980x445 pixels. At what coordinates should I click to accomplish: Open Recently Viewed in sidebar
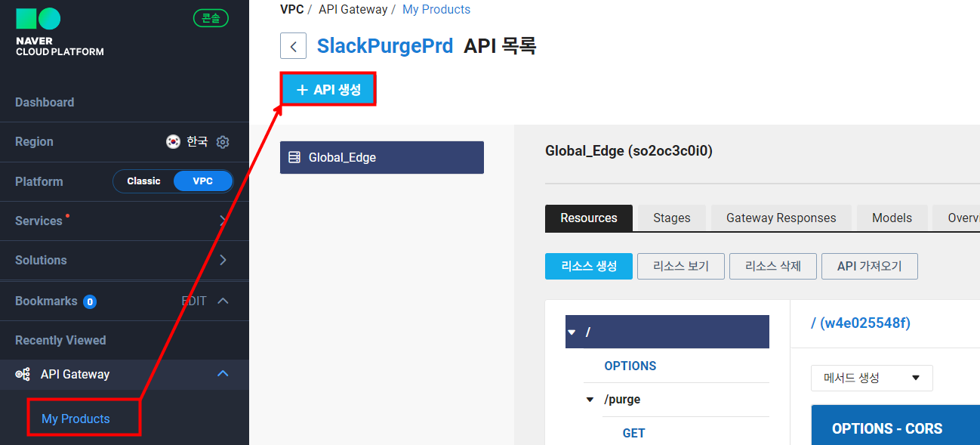click(60, 340)
